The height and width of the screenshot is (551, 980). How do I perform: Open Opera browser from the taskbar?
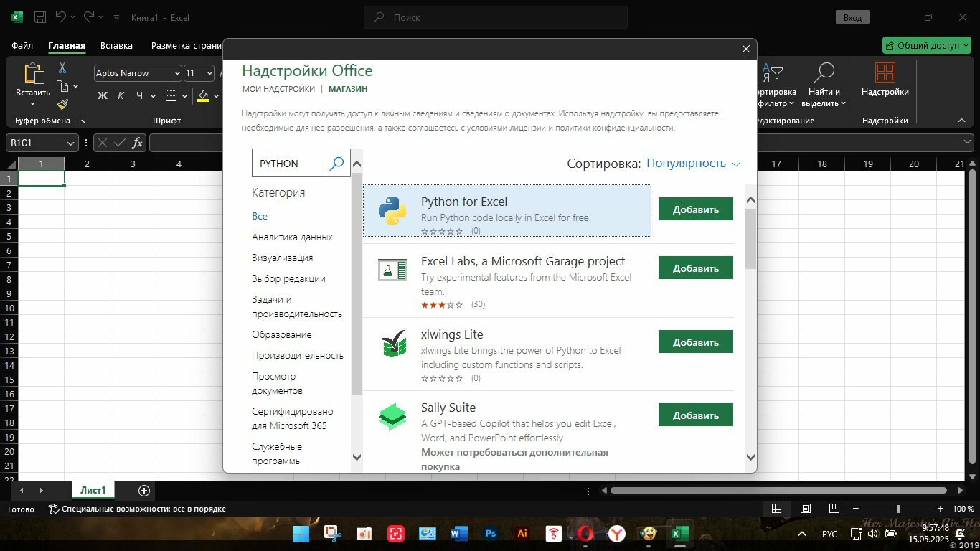pos(585,534)
